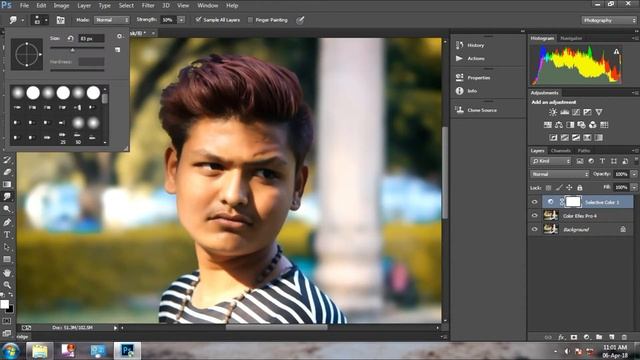Open the File menu
The image size is (640, 360).
click(x=24, y=6)
